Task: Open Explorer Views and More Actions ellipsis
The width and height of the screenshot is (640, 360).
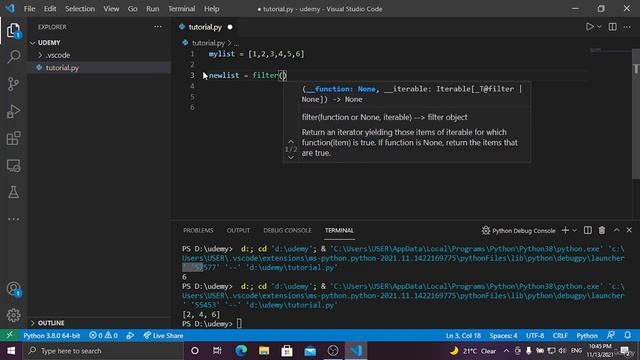Action: click(158, 27)
